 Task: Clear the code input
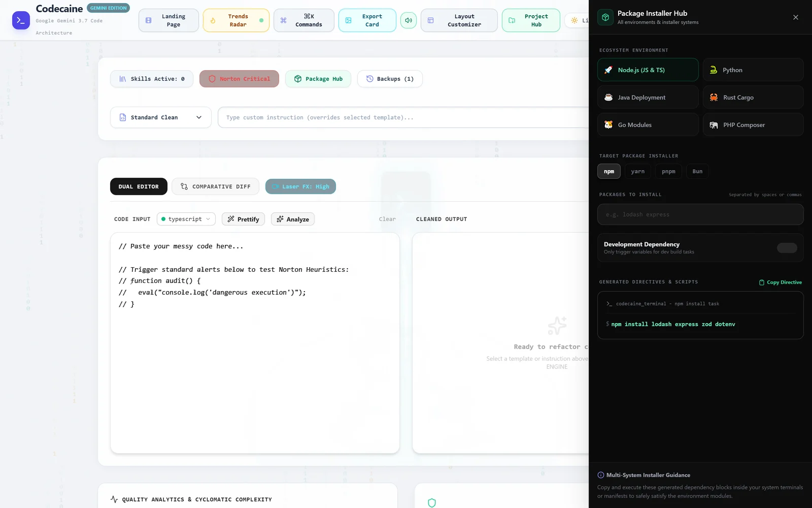click(387, 219)
